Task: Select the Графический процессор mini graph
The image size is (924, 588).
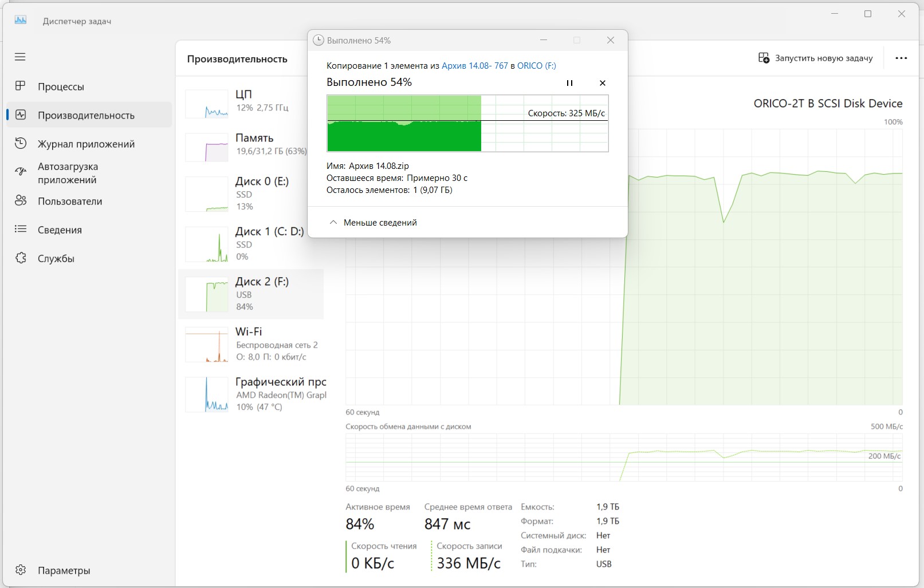Action: pyautogui.click(x=207, y=394)
